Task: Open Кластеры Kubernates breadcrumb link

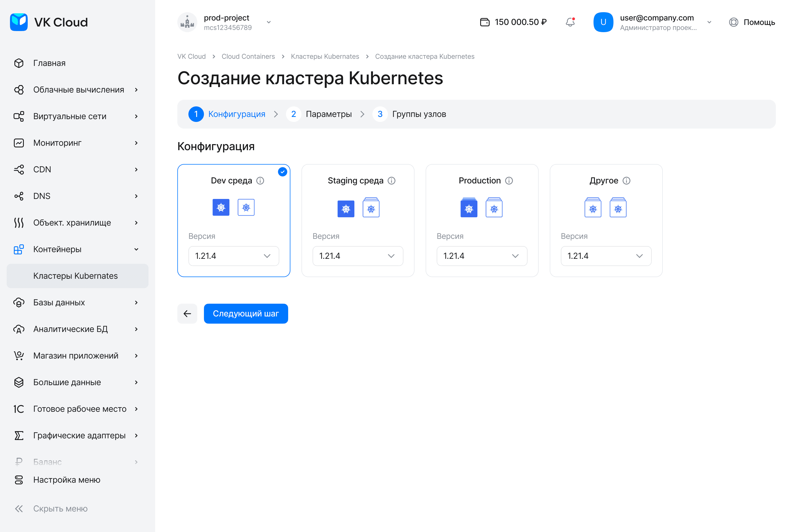Action: click(x=325, y=56)
